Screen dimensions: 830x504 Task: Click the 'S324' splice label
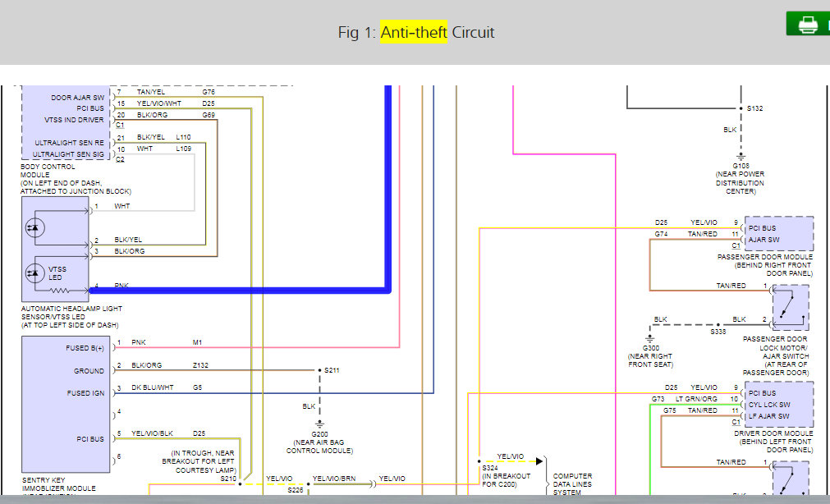[490, 467]
